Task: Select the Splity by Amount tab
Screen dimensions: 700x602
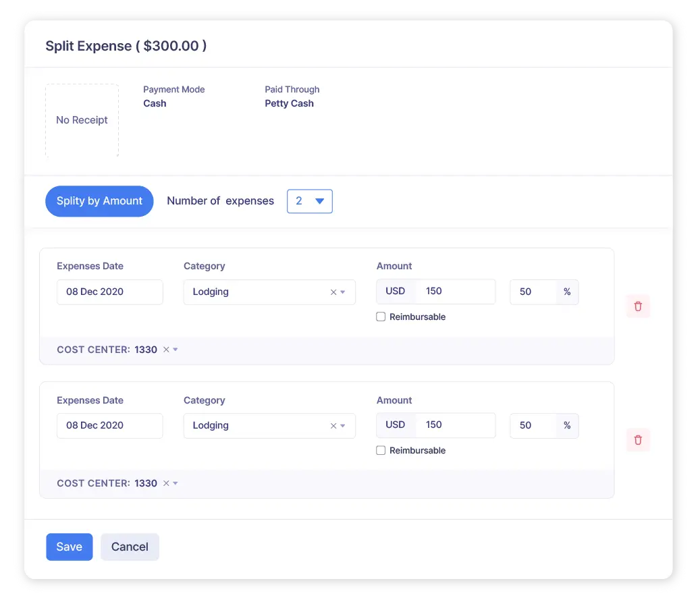Action: point(99,201)
